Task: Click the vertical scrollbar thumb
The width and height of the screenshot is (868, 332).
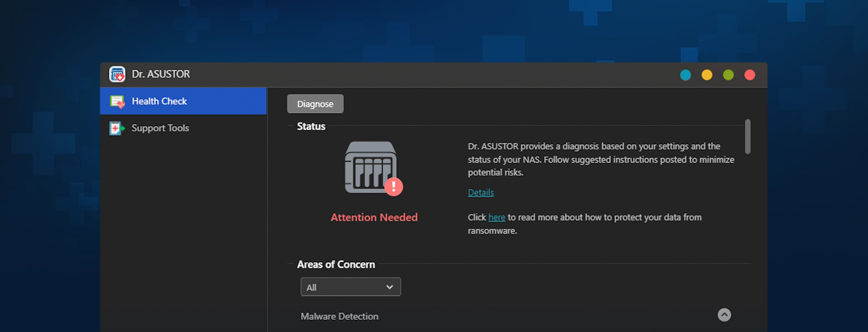Action: [x=748, y=136]
